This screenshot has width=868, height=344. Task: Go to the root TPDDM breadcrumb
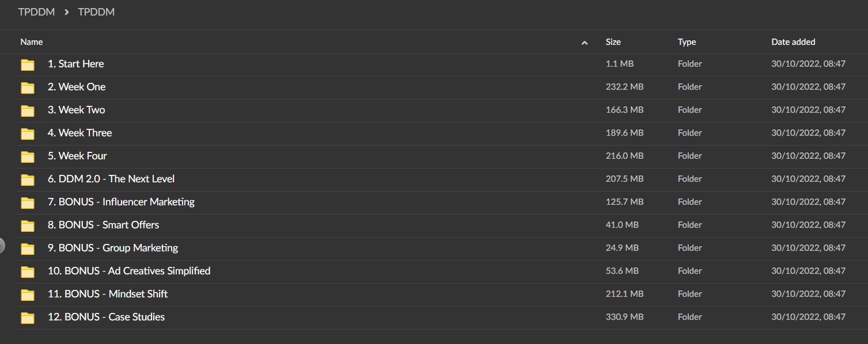[36, 12]
